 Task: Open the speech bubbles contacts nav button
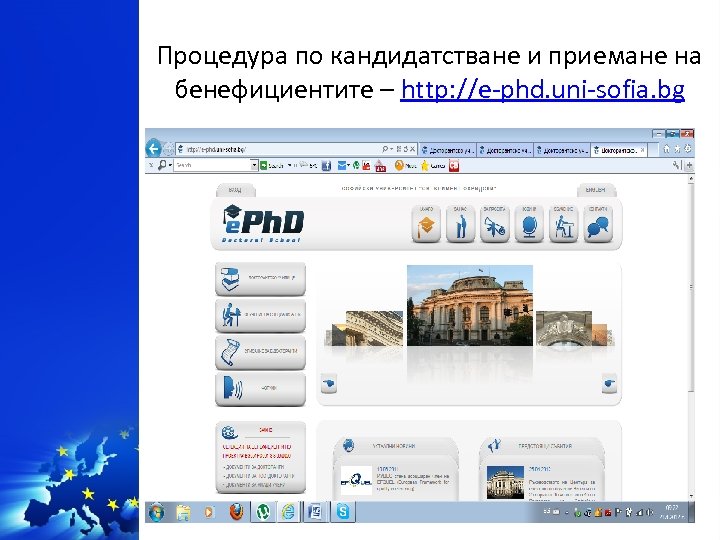tap(598, 223)
